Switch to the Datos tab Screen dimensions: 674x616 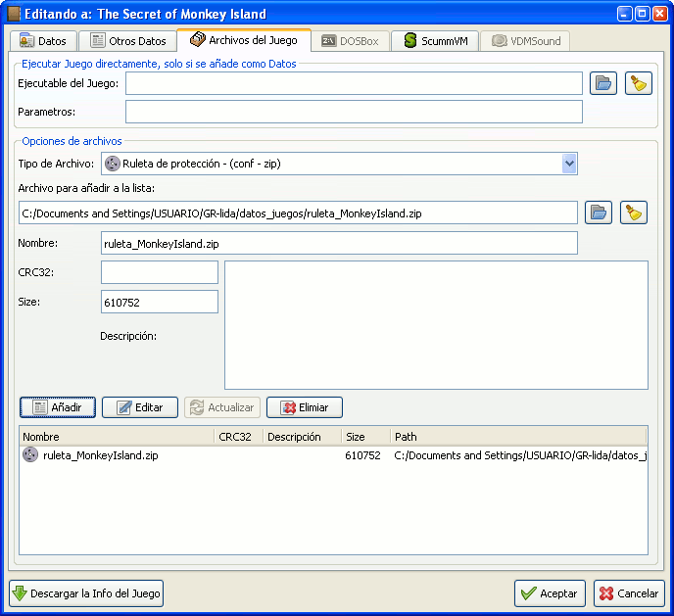click(43, 41)
